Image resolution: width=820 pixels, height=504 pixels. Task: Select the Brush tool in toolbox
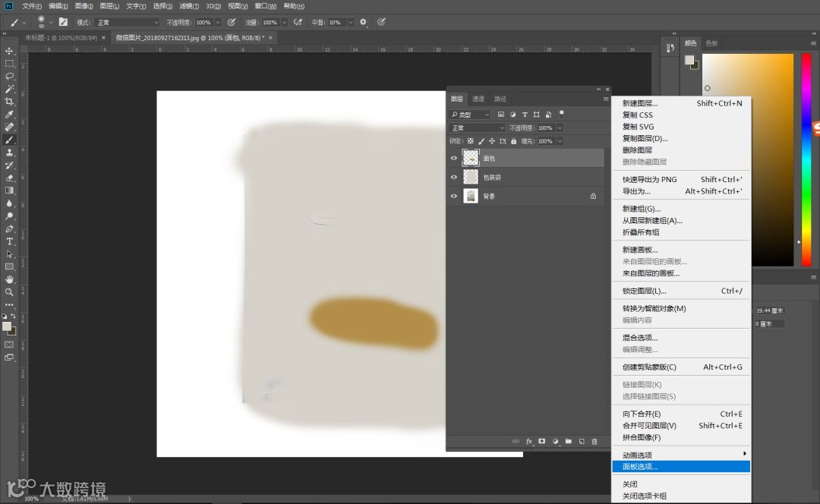9,140
